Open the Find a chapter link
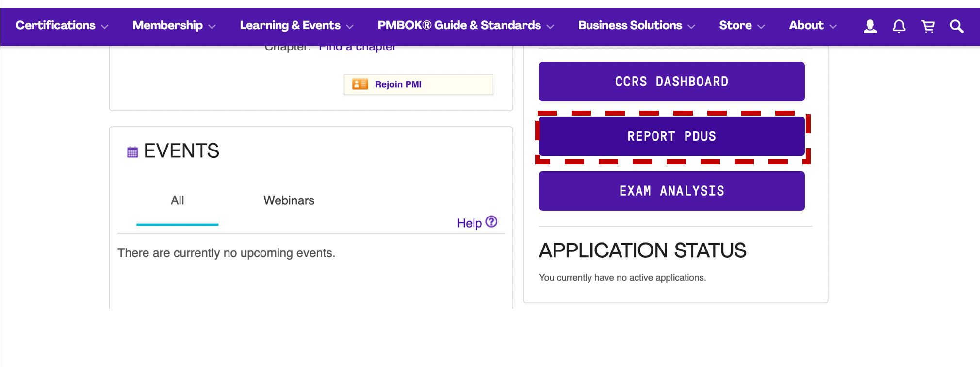The height and width of the screenshot is (367, 980). (x=357, y=48)
